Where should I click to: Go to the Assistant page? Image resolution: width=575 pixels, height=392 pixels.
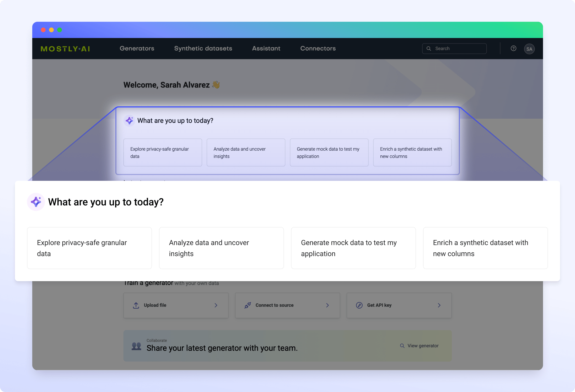(x=266, y=48)
